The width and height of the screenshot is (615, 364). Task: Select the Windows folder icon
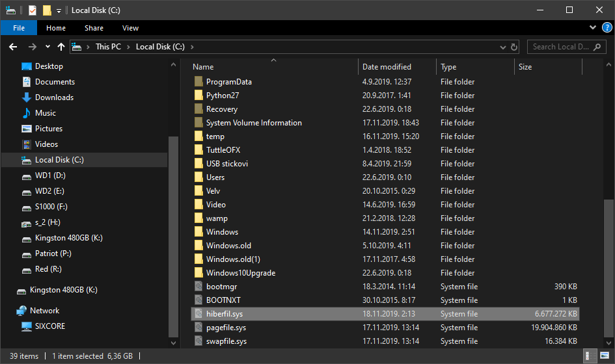click(x=199, y=232)
